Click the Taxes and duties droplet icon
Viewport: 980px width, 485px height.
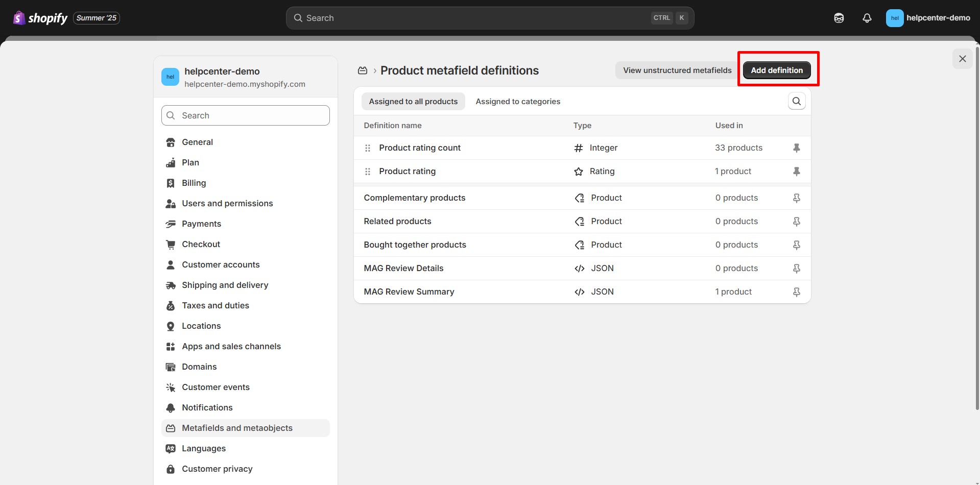point(171,305)
